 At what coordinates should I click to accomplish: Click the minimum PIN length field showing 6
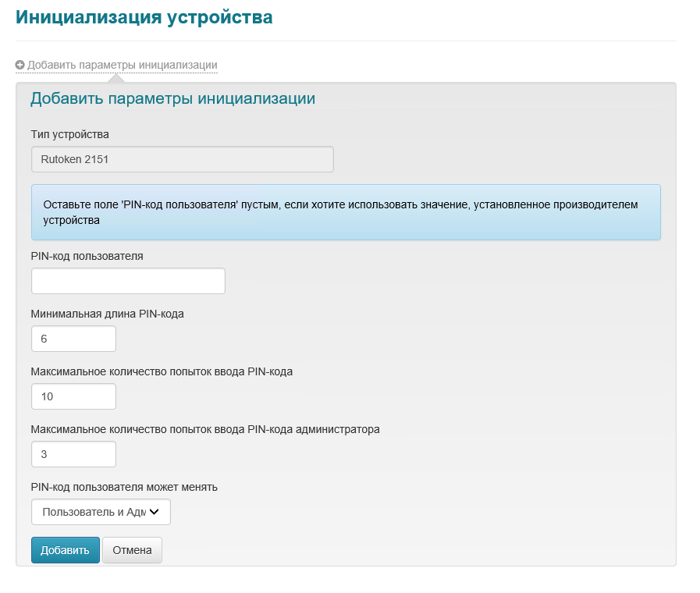pos(73,339)
